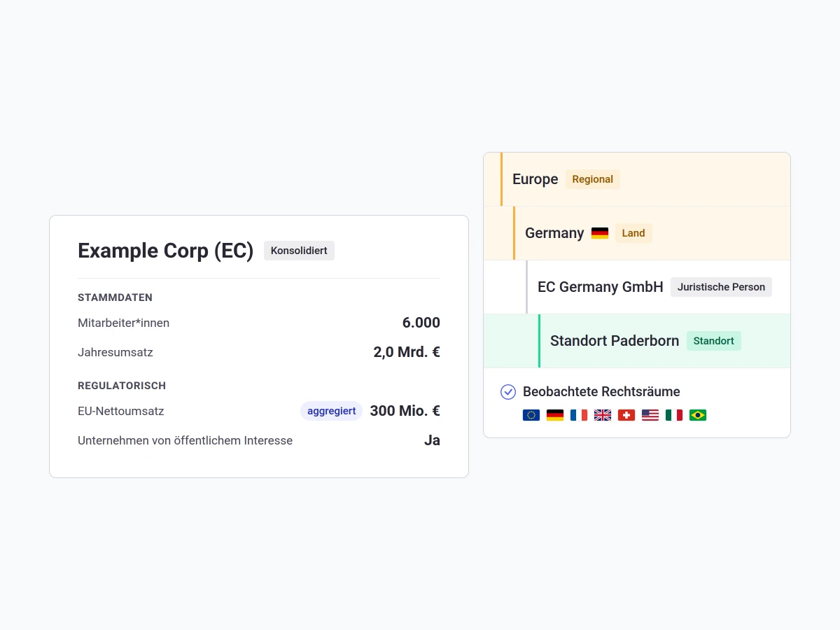Select the Germany tree row

(637, 233)
